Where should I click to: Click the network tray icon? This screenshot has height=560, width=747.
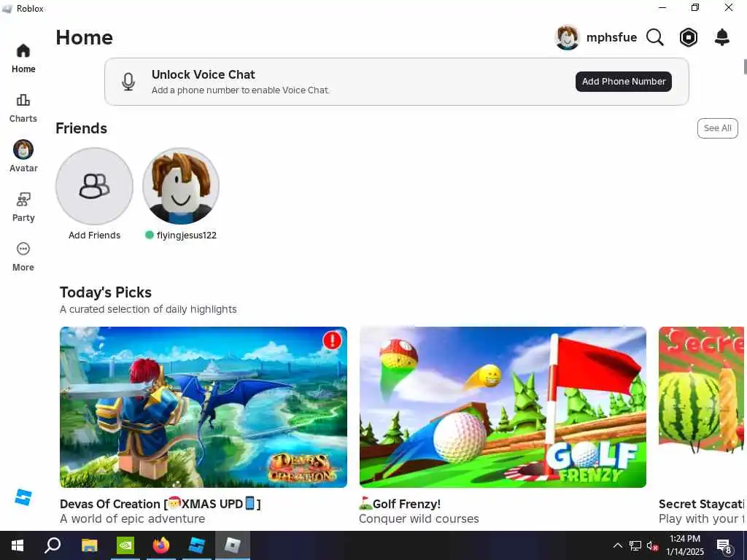(635, 545)
